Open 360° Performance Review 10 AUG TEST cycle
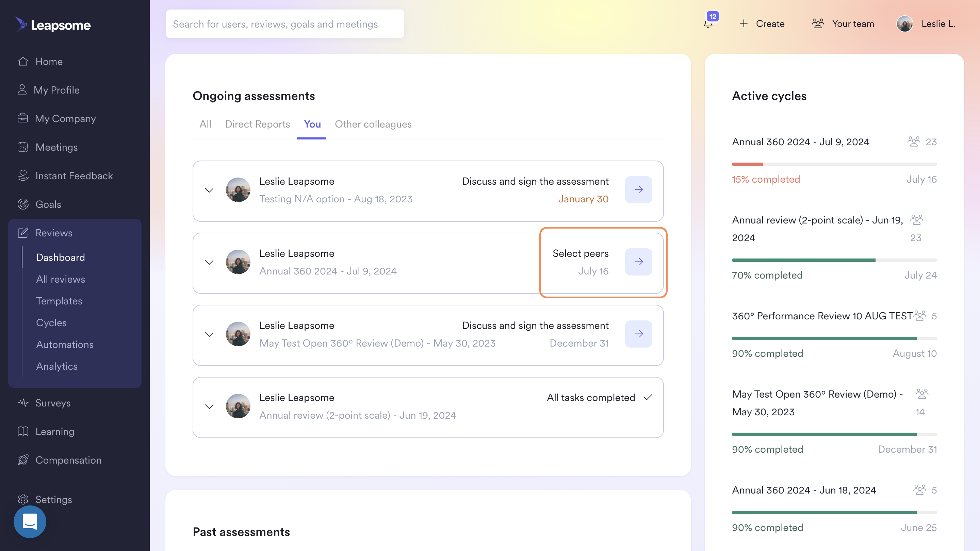 822,316
